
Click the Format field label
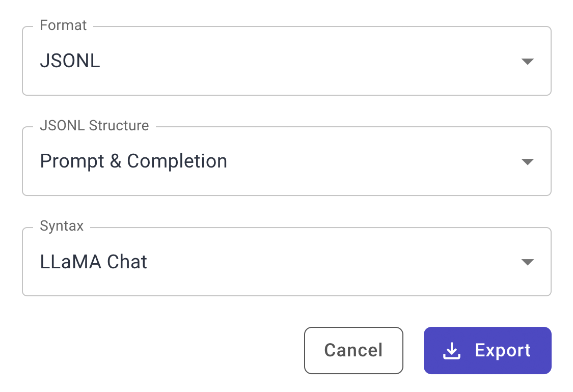[x=63, y=25]
